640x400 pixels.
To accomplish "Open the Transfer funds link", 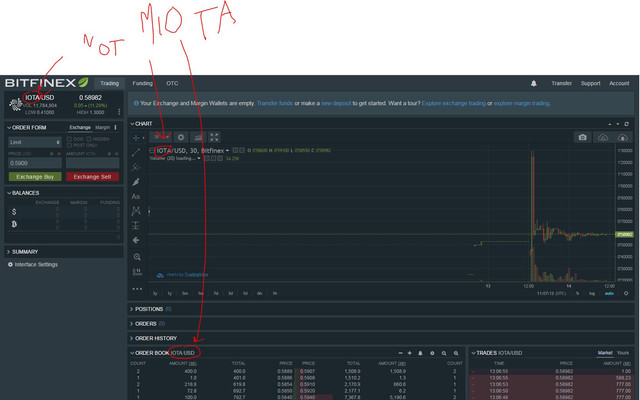I will click(275, 103).
